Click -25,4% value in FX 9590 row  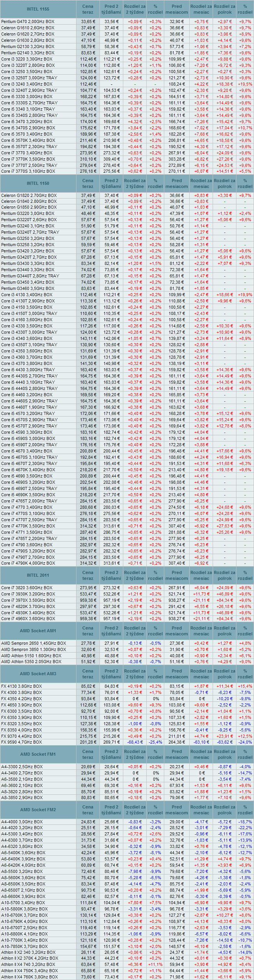155,742
